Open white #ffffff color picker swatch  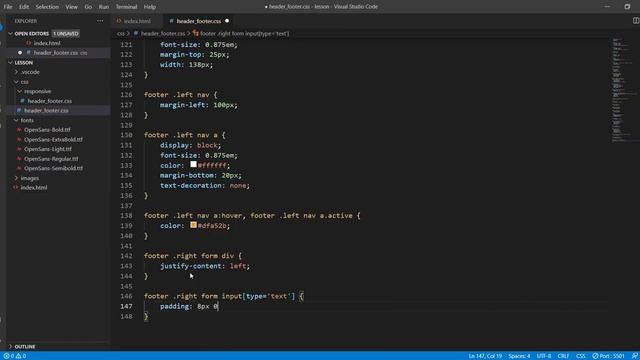point(193,164)
